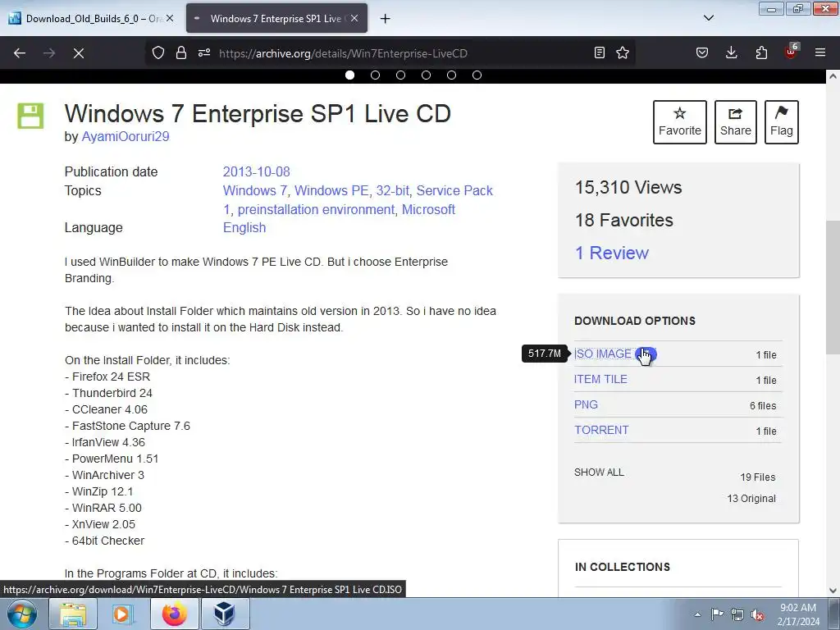Open publication date 2013-10-08 link

tap(257, 172)
